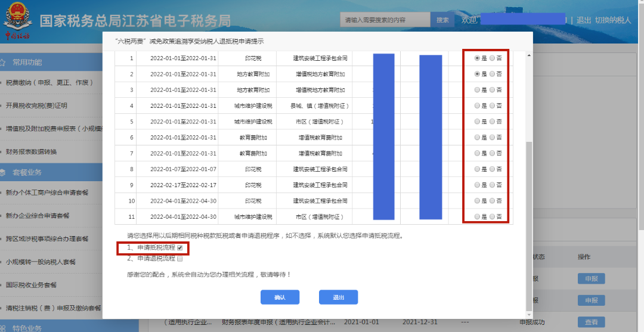Select 否 radio for row 2 地方教育附加

[492, 74]
